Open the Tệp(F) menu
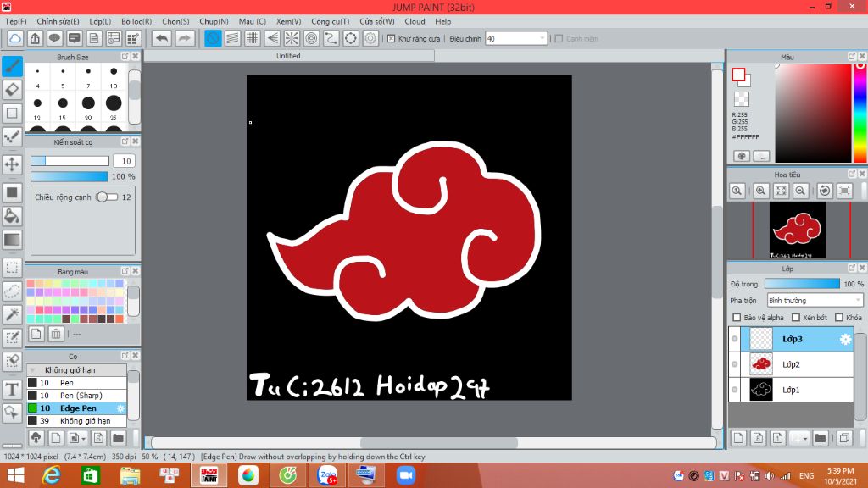The height and width of the screenshot is (488, 868). tap(15, 21)
